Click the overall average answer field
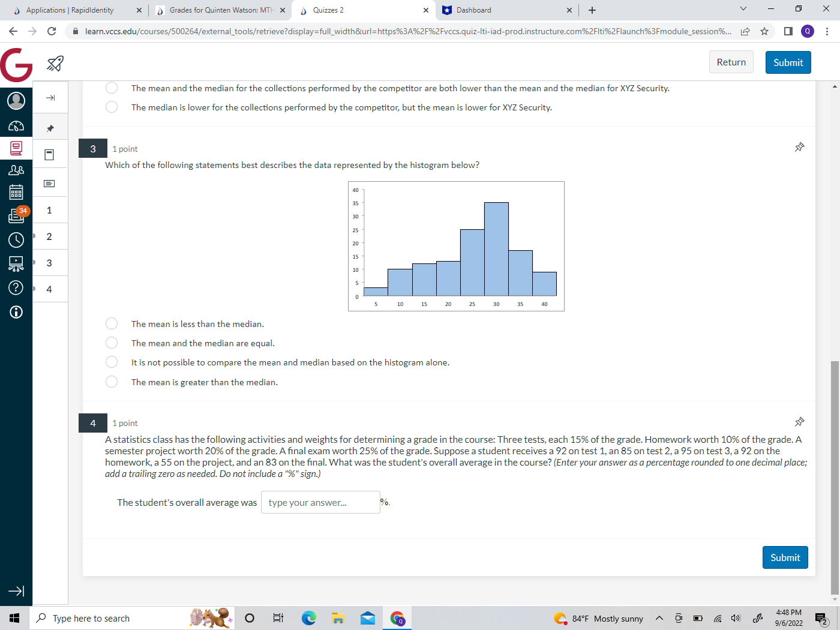 point(320,502)
